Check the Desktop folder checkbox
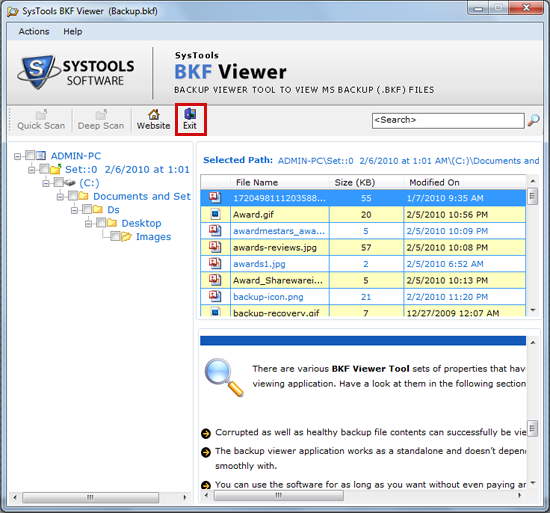Viewport: 550px width, 513px height. (101, 223)
